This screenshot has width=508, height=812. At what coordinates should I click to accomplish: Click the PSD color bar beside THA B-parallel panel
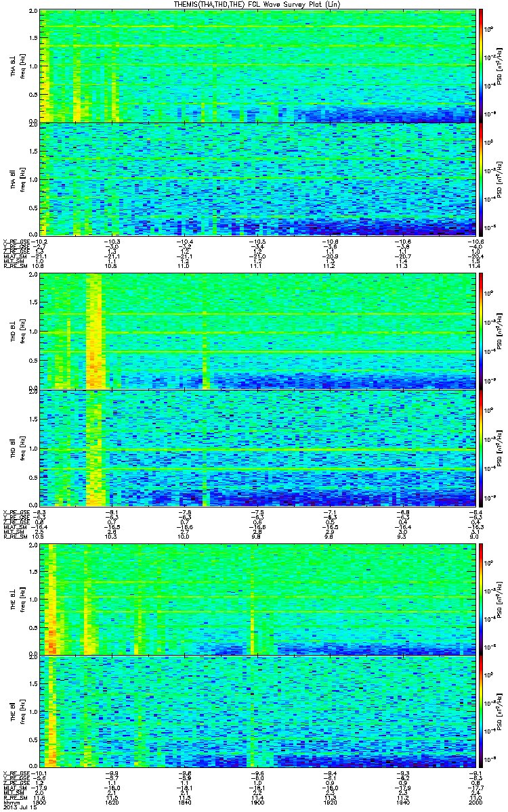click(481, 179)
